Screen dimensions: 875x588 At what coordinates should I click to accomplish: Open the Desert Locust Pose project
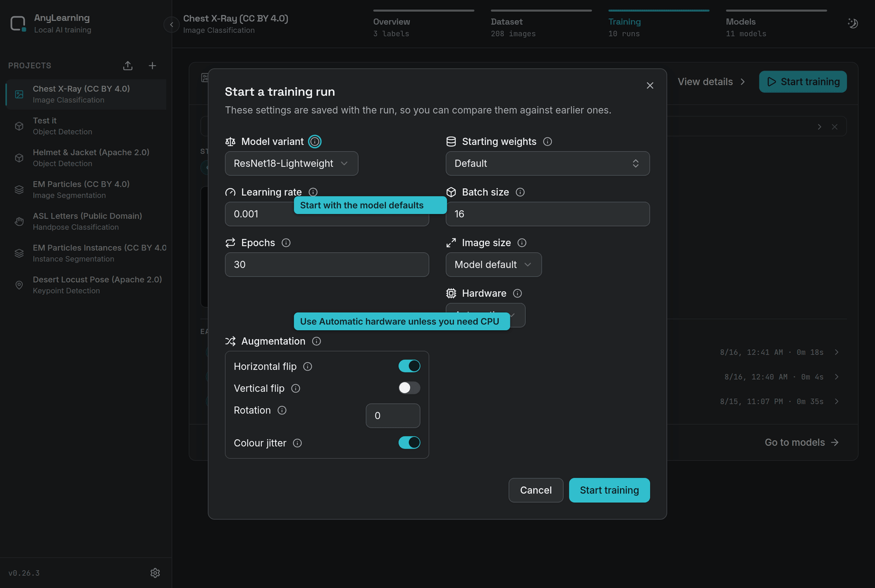coord(86,284)
